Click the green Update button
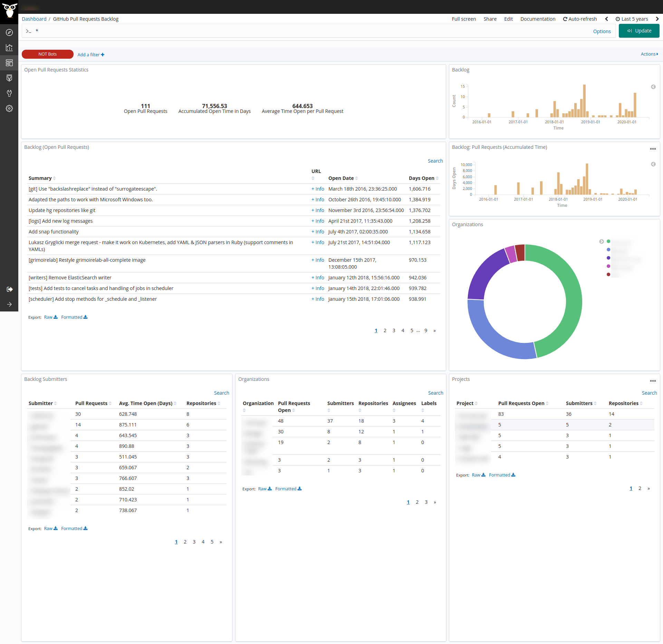Image resolution: width=663 pixels, height=644 pixels. pos(639,31)
